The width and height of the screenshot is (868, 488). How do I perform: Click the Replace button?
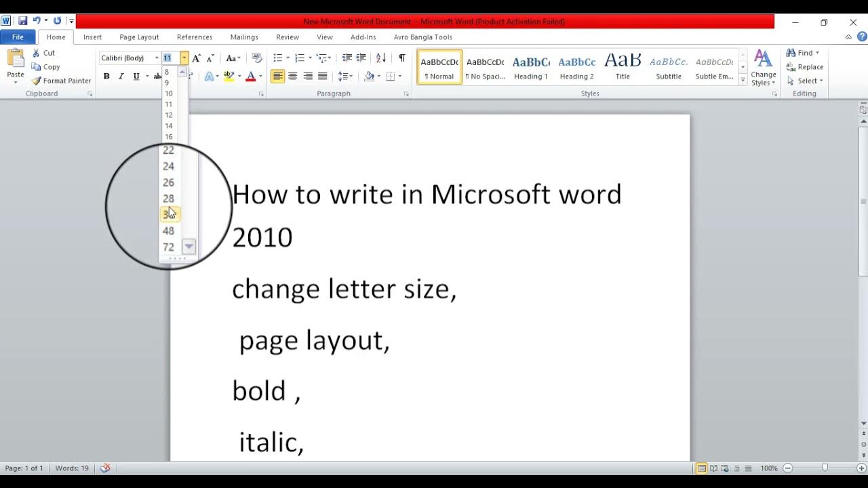[804, 67]
